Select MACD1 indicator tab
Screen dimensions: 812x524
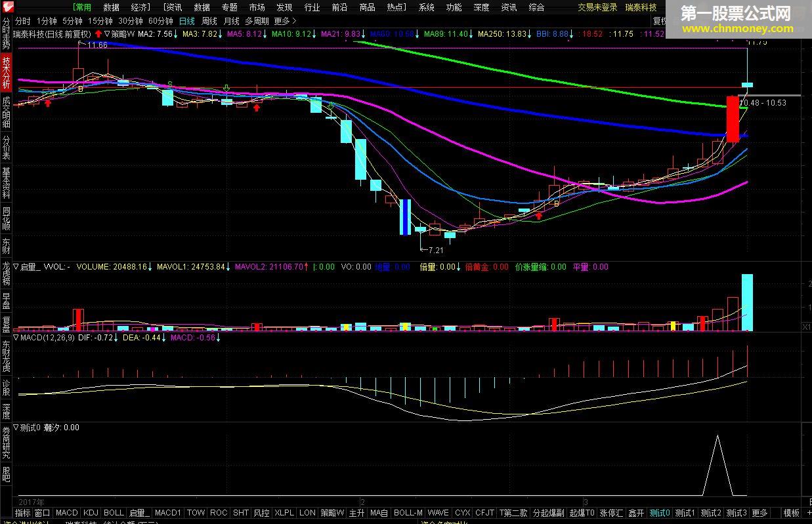coord(168,513)
